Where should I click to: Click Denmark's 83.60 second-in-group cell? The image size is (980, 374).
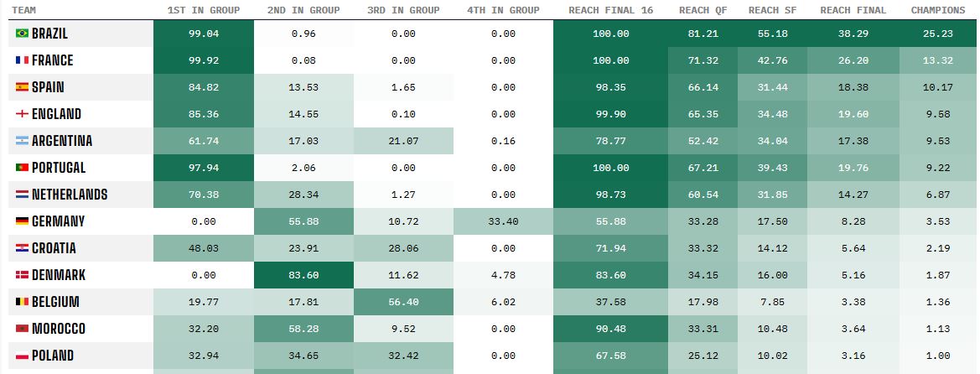(x=303, y=275)
